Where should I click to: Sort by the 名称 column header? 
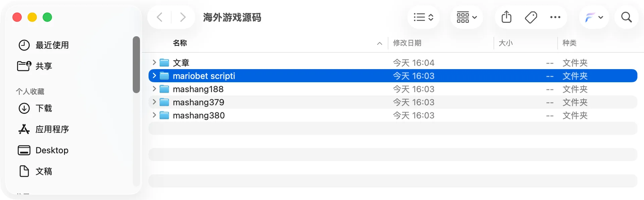tap(180, 43)
